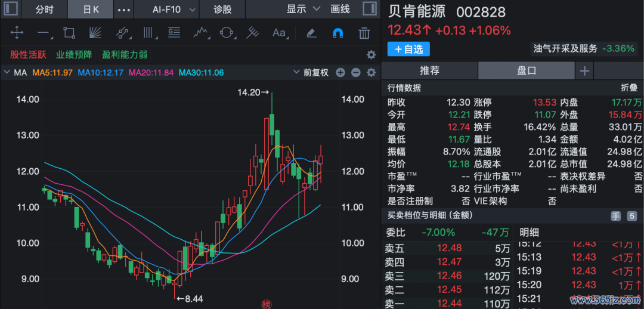This screenshot has width=644, height=309.
Task: Select the eraser tool
Action: pos(312,33)
